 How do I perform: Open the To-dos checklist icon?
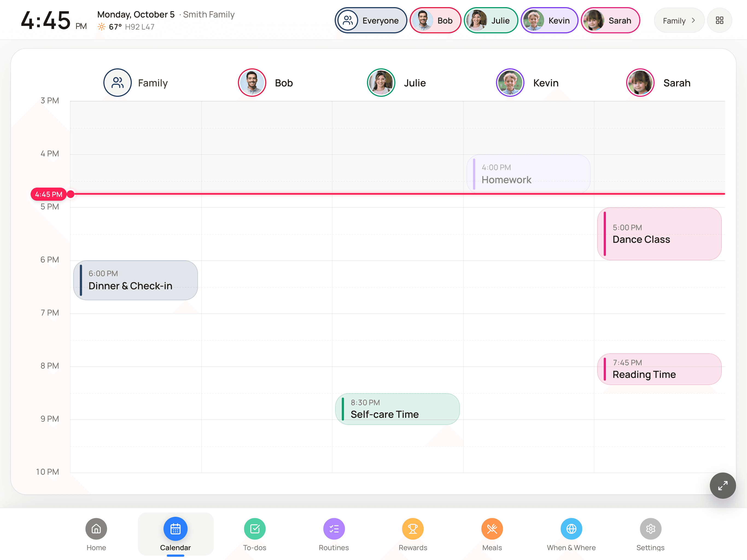point(255,529)
